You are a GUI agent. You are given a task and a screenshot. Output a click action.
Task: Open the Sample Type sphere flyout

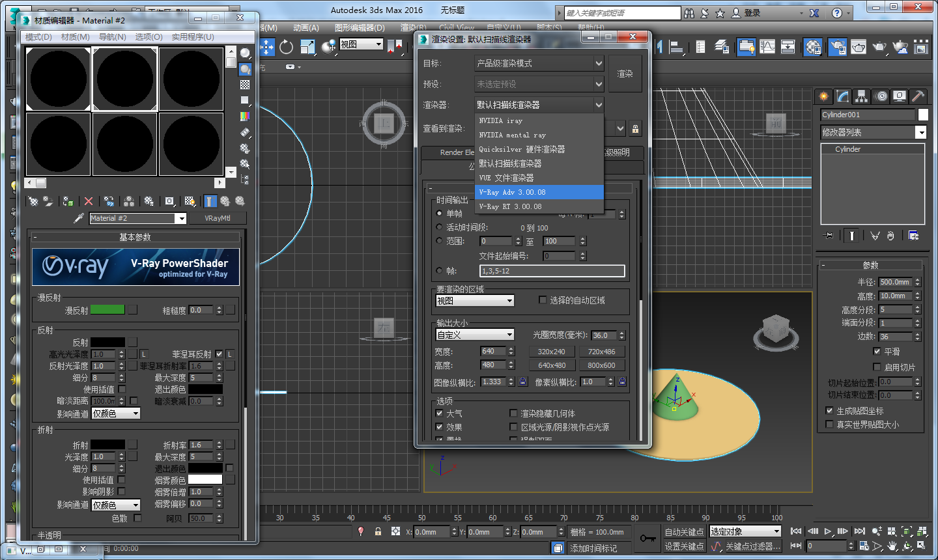[x=245, y=53]
